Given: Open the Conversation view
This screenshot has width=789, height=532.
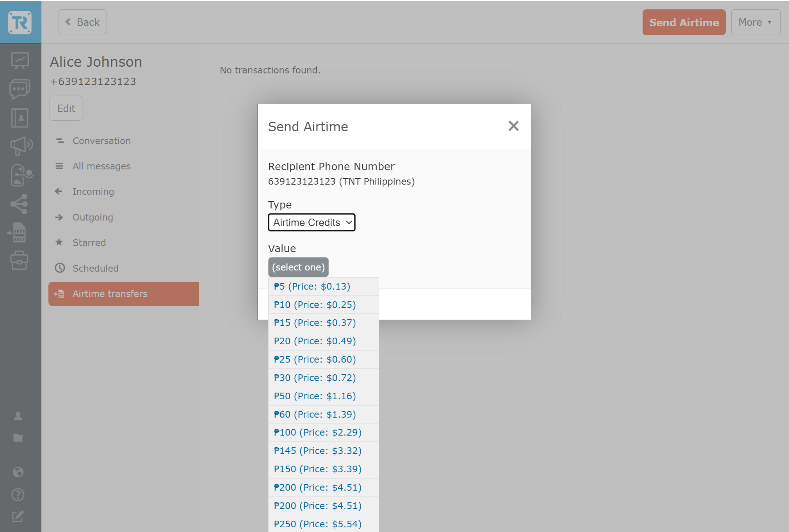Looking at the screenshot, I should pos(123,141).
